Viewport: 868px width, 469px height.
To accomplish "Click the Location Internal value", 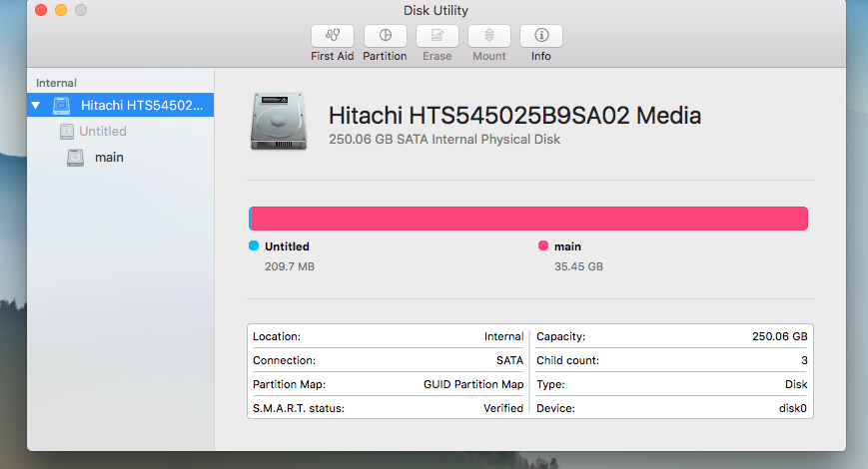I will pos(503,336).
